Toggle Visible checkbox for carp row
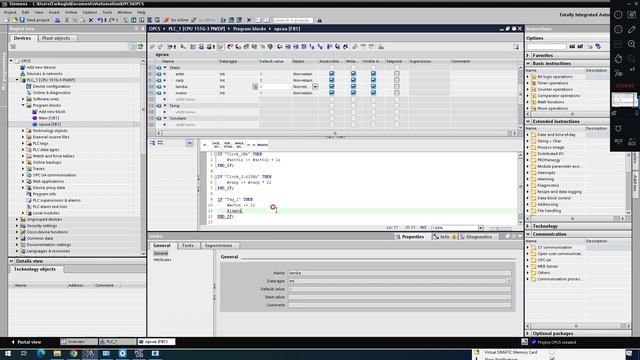 (373, 80)
